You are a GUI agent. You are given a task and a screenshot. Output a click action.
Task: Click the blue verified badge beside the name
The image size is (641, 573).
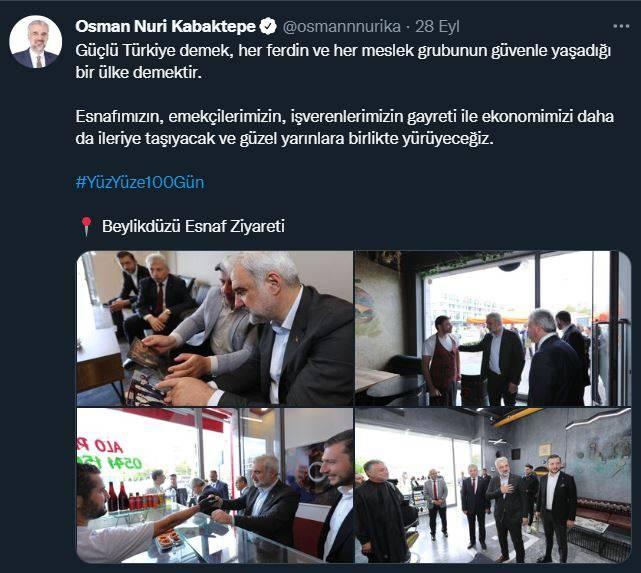[x=268, y=27]
